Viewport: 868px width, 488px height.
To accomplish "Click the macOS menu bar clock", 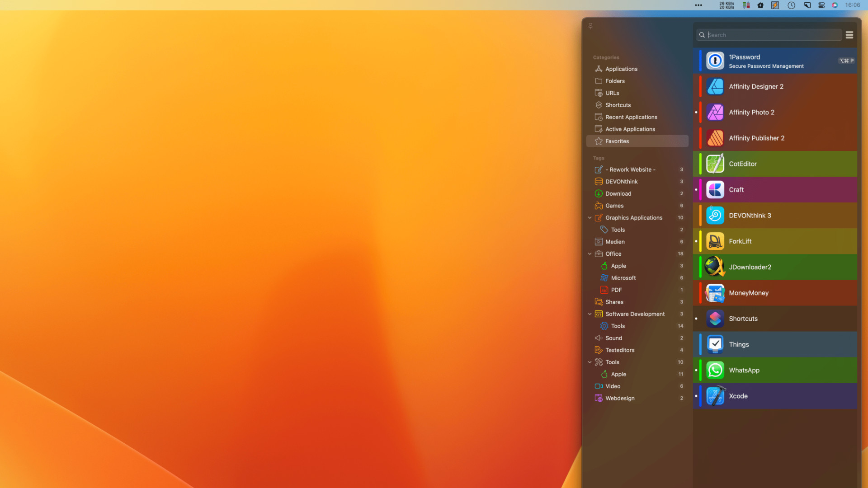I will coord(854,5).
